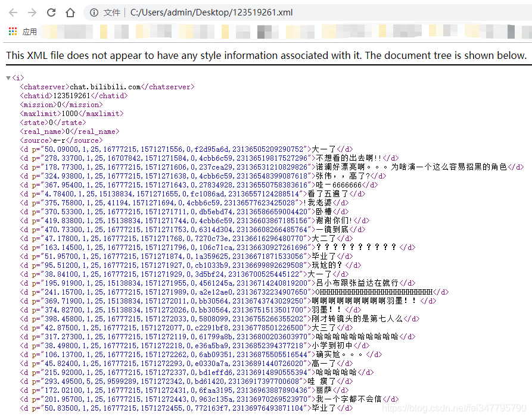Image resolution: width=532 pixels, height=419 pixels.
Task: Select danmaku line starting p="38.49800
Action: [x=195, y=345]
